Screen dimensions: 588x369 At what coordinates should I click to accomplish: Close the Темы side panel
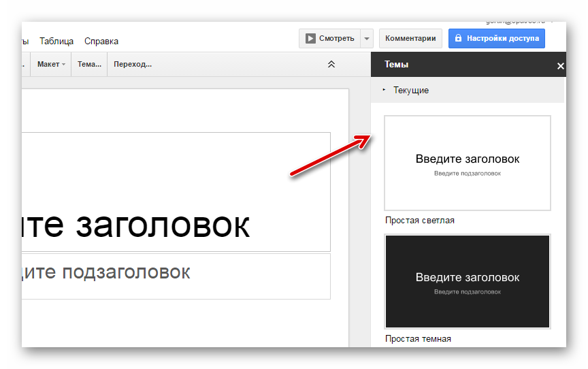560,66
